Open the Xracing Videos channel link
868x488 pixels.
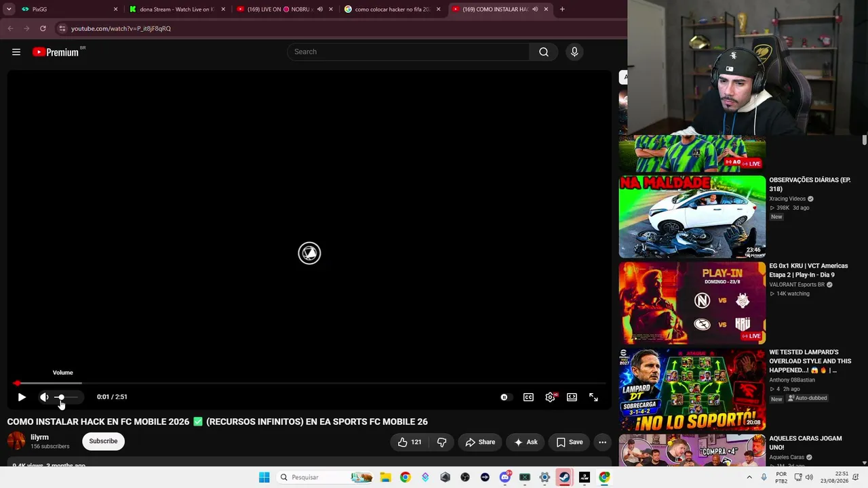787,199
